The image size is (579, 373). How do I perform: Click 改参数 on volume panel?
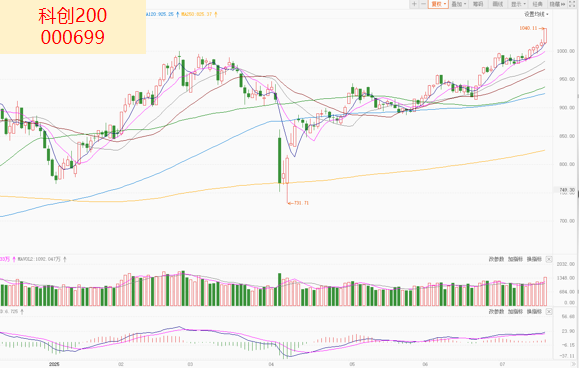496,260
